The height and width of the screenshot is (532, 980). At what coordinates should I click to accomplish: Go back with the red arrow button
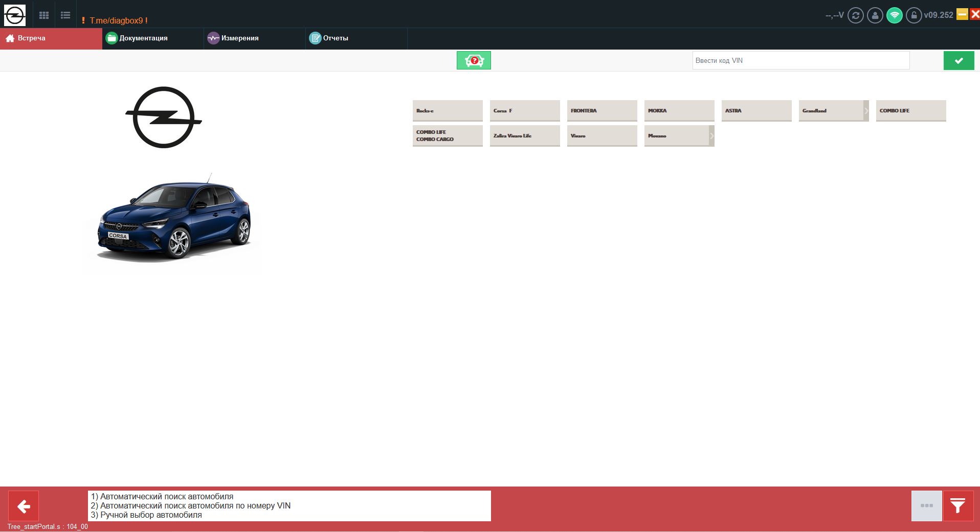click(x=24, y=506)
